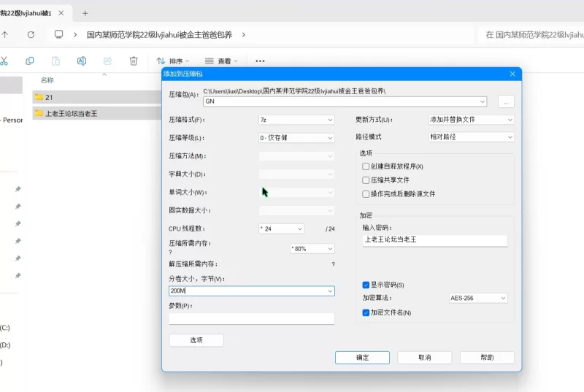Select the folder named 21
584x392 pixels.
(x=49, y=97)
